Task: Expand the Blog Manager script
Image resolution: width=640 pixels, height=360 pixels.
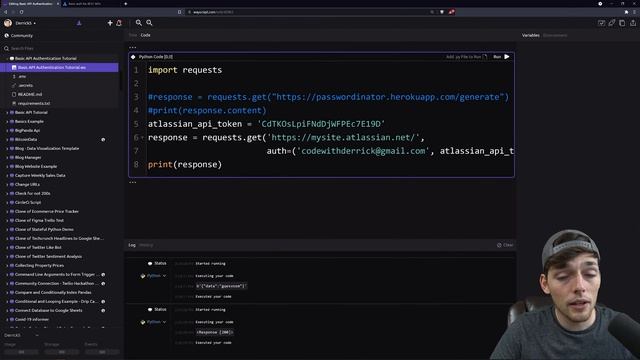Action: 7,158
